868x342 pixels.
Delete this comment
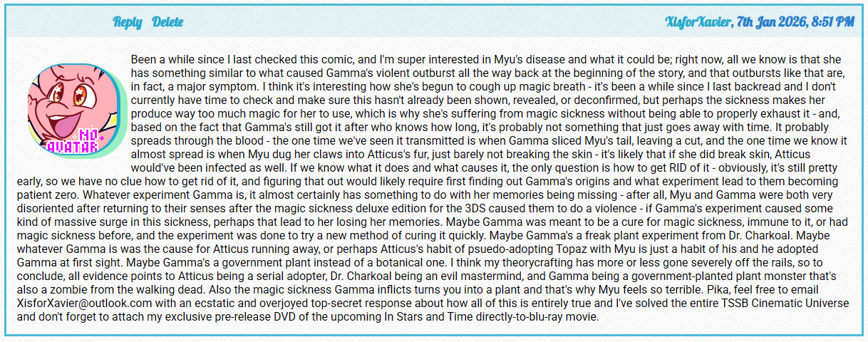pyautogui.click(x=167, y=22)
